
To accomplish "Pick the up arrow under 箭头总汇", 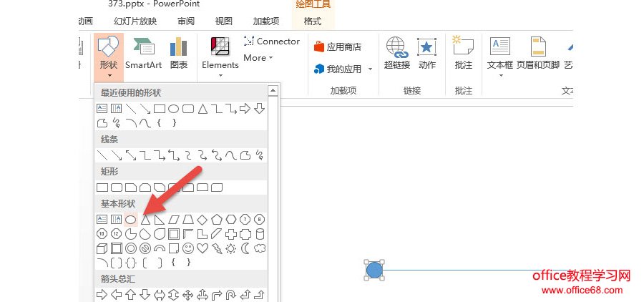I will [131, 294].
